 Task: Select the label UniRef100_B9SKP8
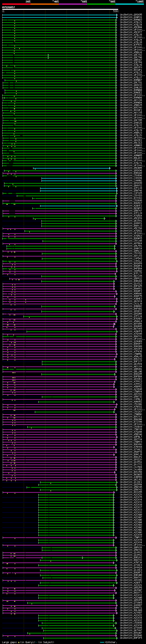pyautogui.click(x=131, y=264)
